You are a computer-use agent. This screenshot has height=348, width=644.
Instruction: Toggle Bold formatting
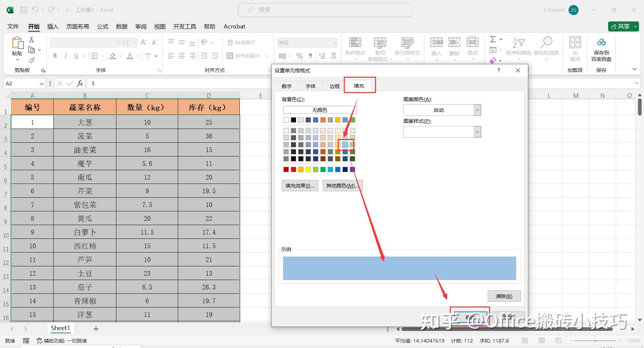pyautogui.click(x=55, y=56)
